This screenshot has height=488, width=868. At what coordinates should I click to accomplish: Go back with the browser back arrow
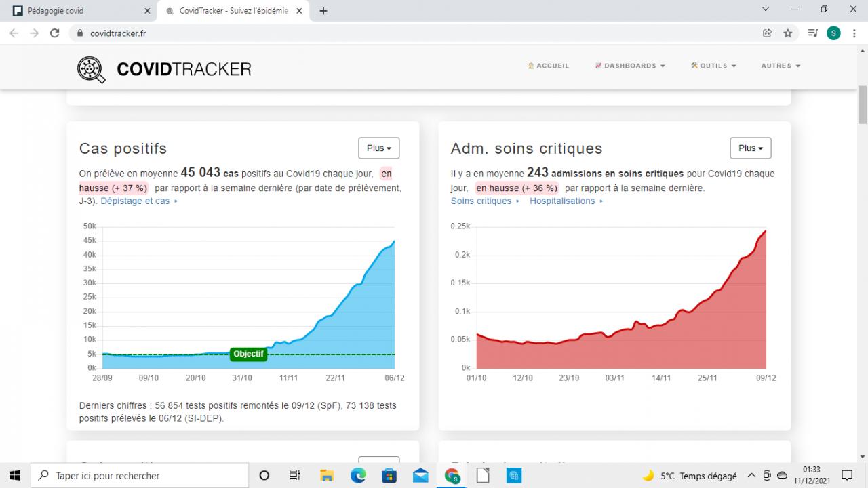click(14, 33)
